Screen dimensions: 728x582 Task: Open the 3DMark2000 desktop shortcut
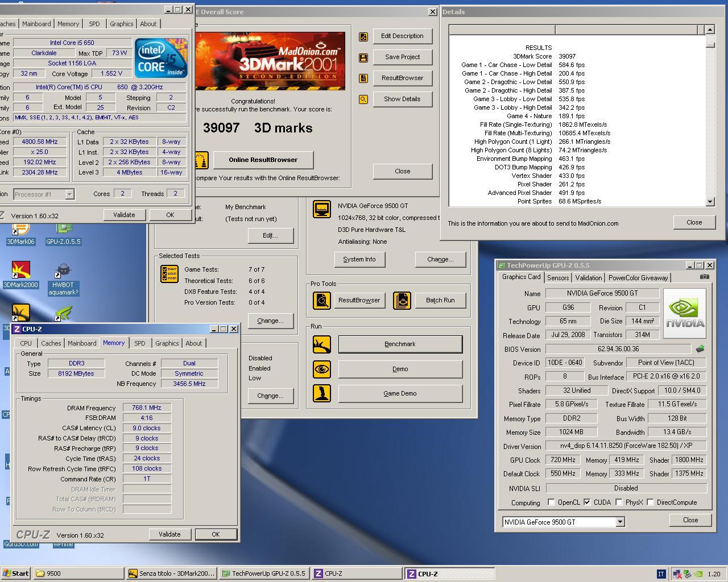click(20, 275)
